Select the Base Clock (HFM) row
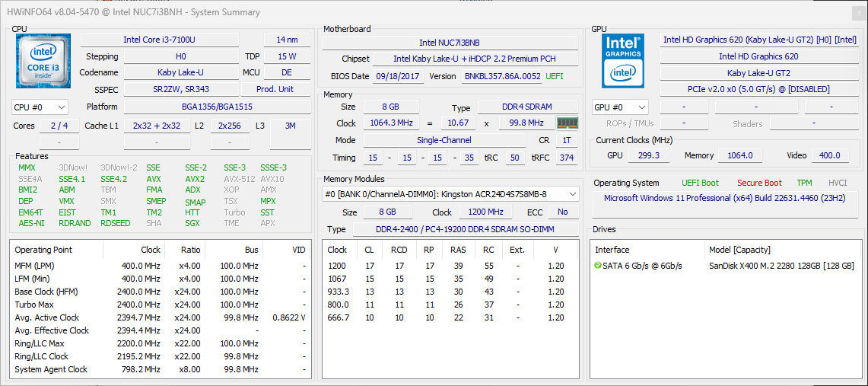The height and width of the screenshot is (386, 868). tap(161, 292)
